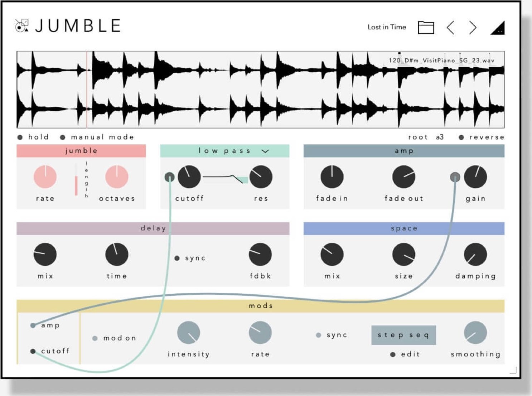Screen dimensions: 532x396
Task: Click the Jumble logo icon
Action: tap(21, 26)
